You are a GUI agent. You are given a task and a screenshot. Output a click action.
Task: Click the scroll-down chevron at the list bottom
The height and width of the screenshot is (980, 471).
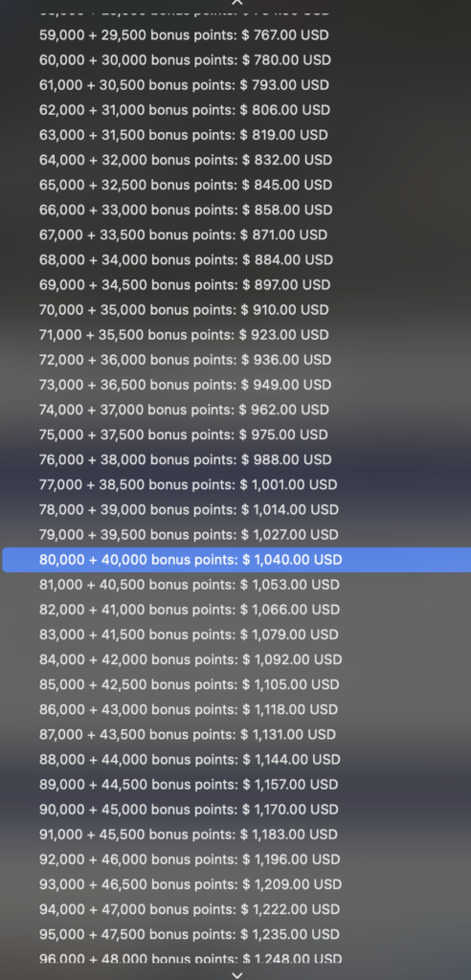pyautogui.click(x=236, y=974)
